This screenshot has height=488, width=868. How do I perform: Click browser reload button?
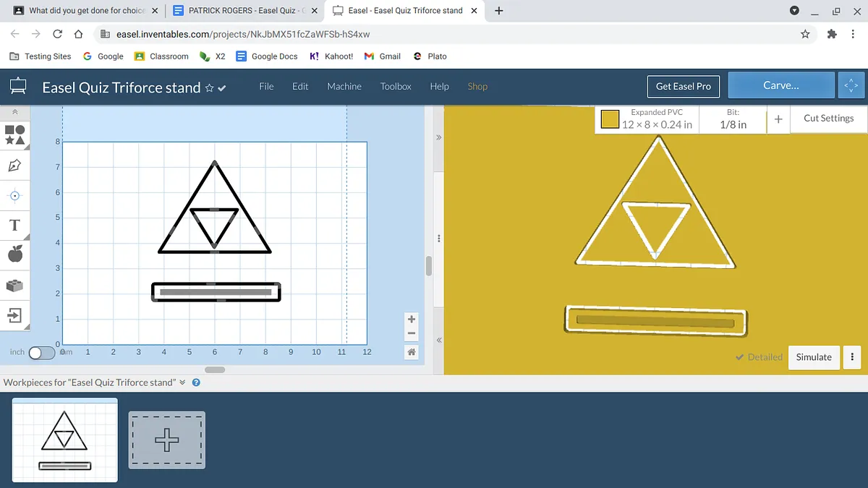point(58,34)
